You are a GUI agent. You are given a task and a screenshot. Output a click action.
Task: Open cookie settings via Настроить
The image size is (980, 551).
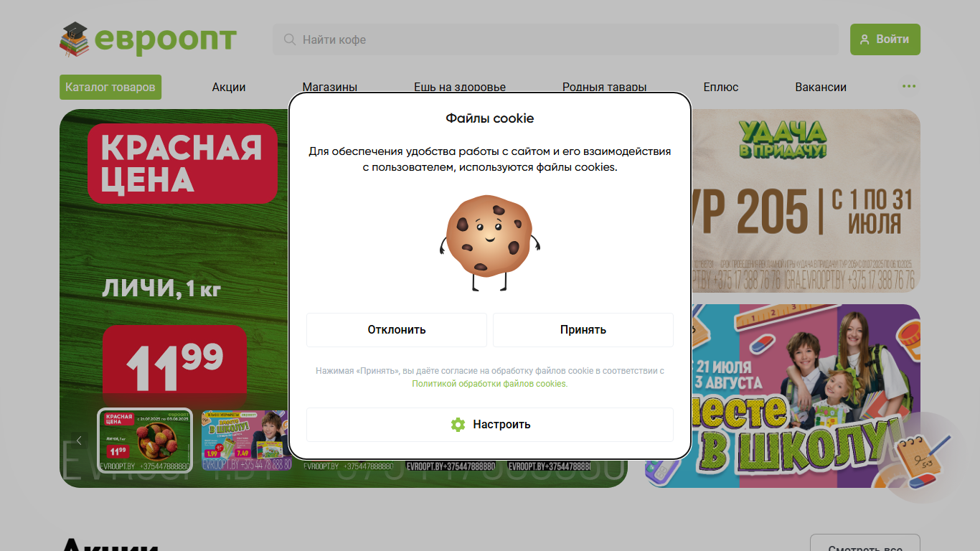490,425
